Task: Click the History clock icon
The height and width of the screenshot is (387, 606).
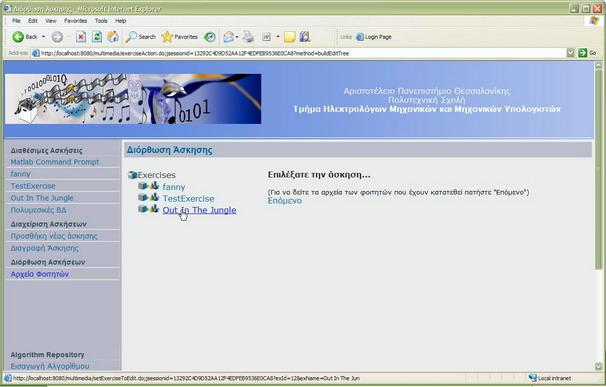Action: click(210, 37)
